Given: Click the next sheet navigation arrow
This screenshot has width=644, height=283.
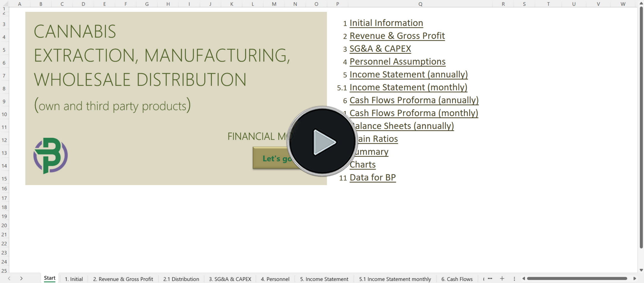Looking at the screenshot, I should [21, 279].
